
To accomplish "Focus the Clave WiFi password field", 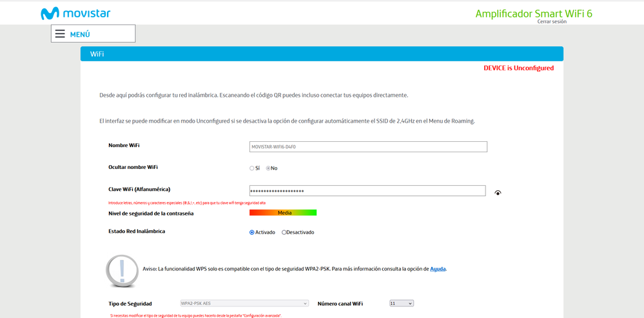I will pos(367,191).
